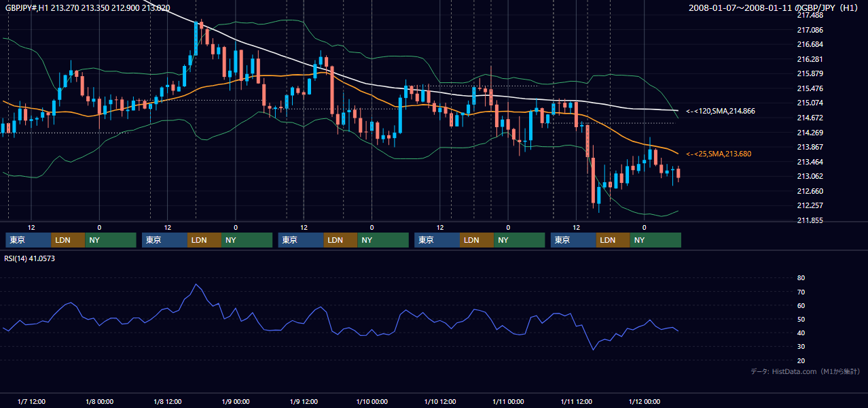
Task: Click price axis value 214.672
Action: tap(810, 118)
